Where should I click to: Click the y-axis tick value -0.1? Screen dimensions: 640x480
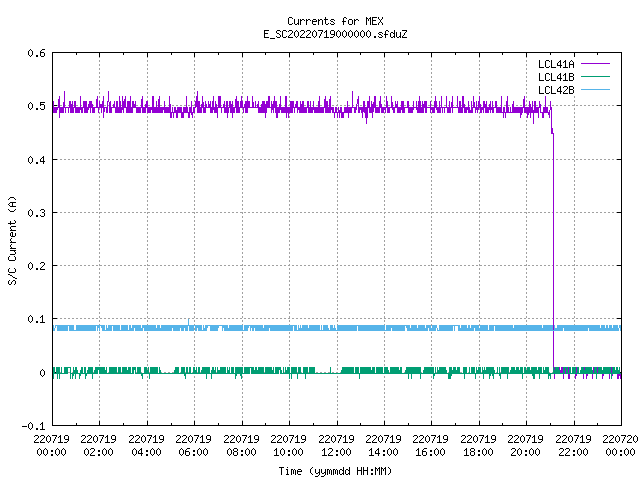(33, 426)
